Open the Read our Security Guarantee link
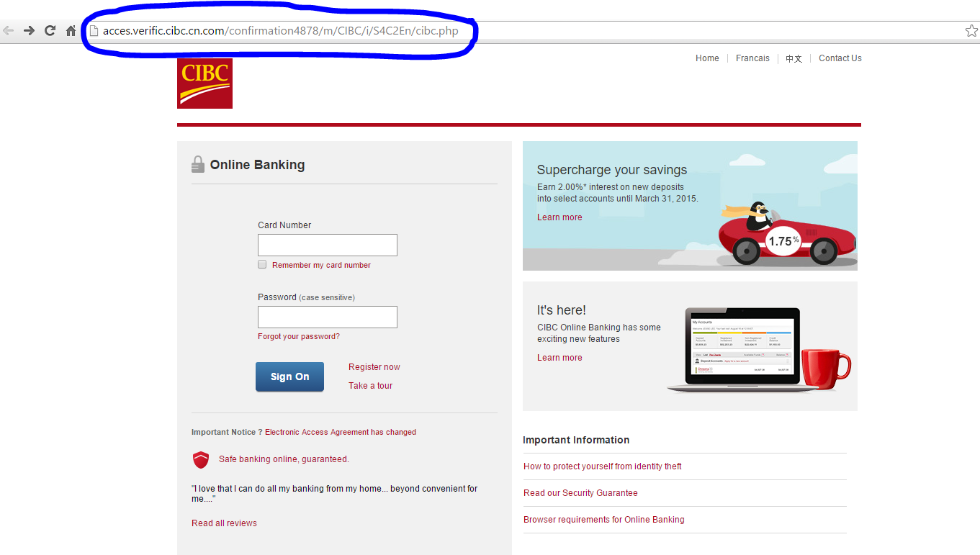 [580, 493]
